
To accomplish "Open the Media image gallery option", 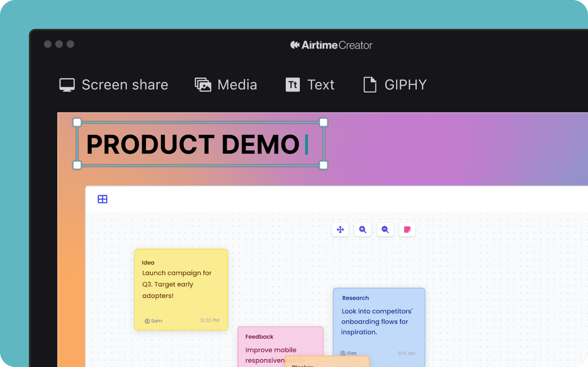I will point(203,85).
